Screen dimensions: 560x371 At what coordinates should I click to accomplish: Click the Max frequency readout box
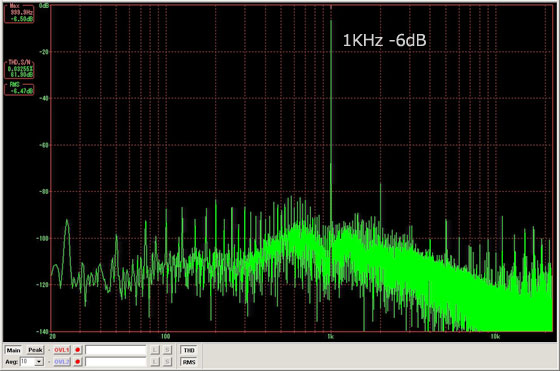(19, 13)
